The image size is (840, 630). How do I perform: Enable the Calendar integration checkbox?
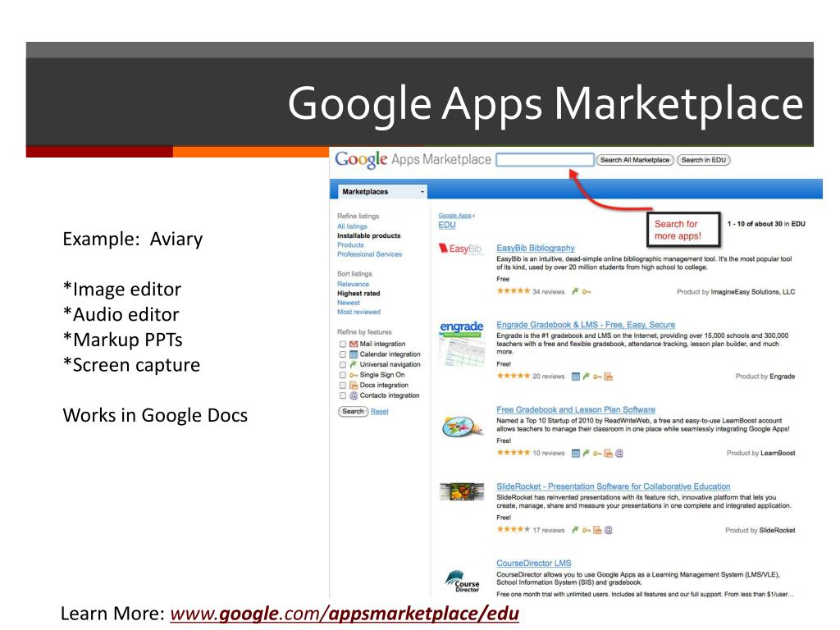[343, 354]
